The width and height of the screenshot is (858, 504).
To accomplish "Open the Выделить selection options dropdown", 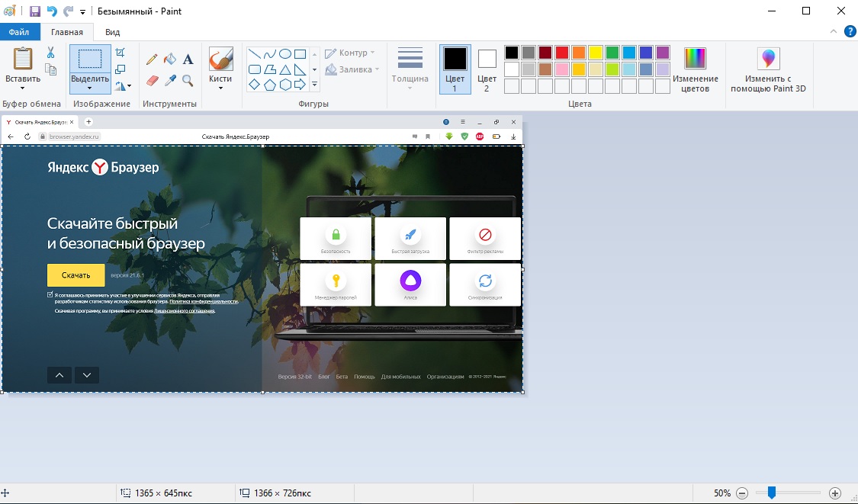I will pyautogui.click(x=90, y=87).
